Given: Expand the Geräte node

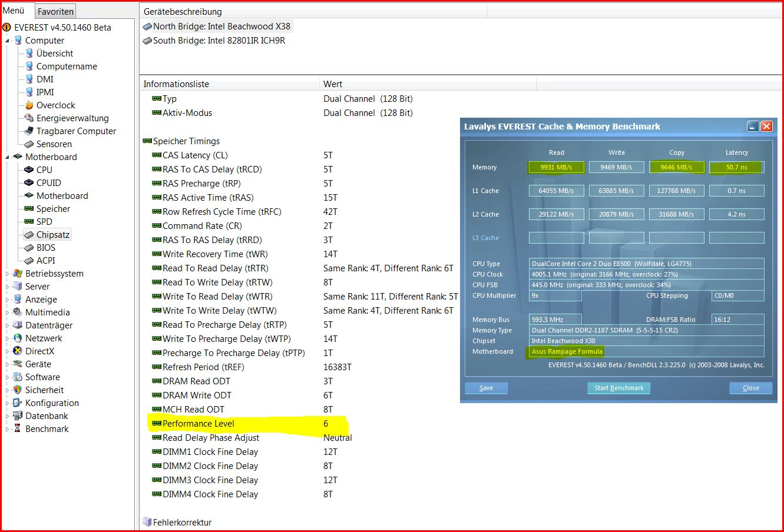Looking at the screenshot, I should (x=8, y=364).
